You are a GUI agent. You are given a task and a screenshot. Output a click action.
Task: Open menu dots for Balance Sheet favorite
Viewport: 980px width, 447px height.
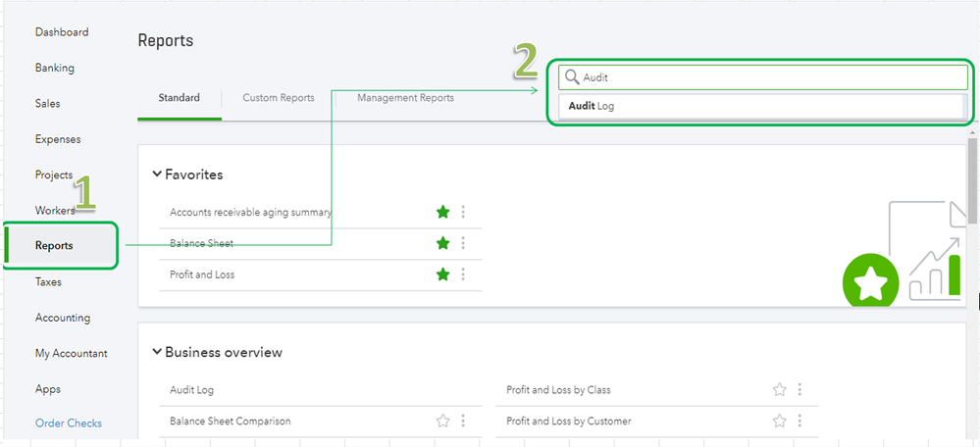(463, 243)
